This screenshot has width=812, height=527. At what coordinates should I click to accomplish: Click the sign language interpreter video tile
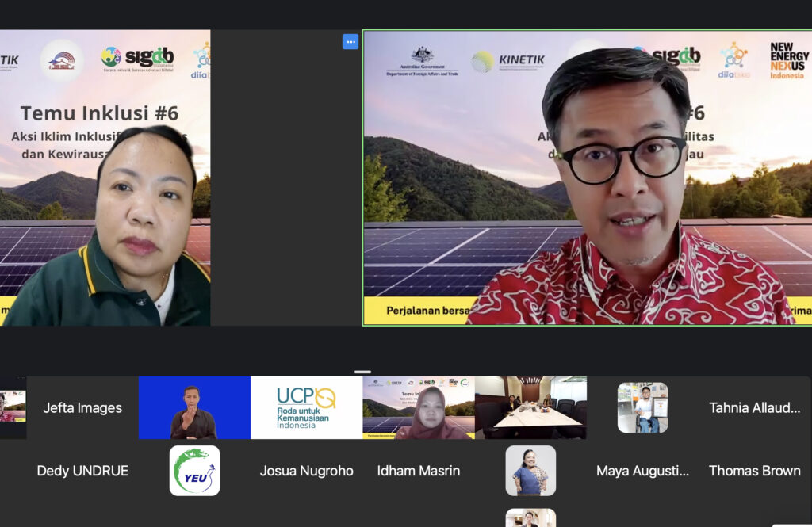coord(194,407)
